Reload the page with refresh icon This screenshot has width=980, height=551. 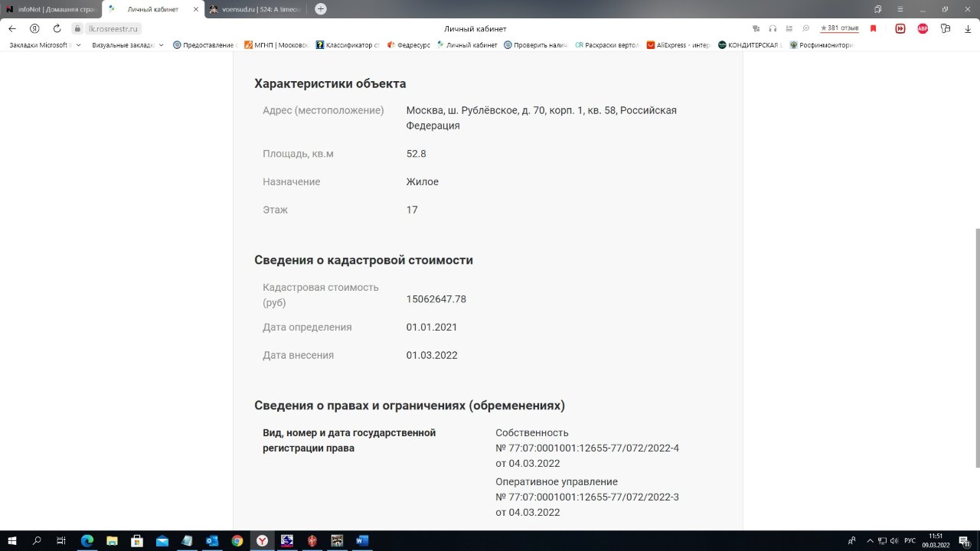pos(57,28)
